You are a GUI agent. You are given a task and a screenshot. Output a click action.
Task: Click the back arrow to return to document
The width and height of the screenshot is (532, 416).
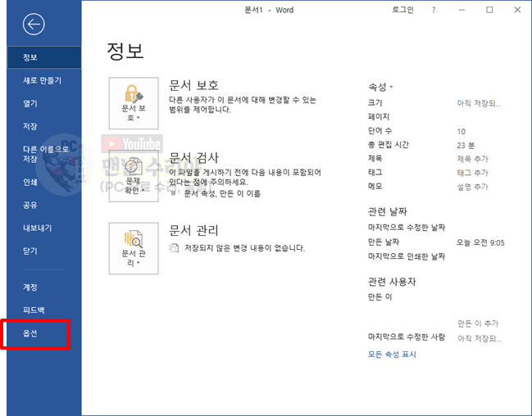(34, 25)
